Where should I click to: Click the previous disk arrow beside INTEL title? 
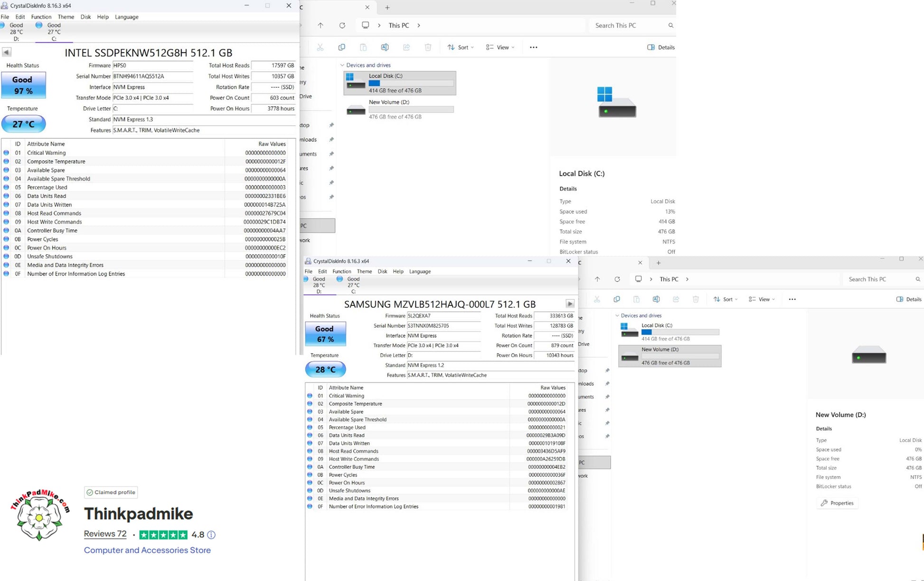point(7,52)
